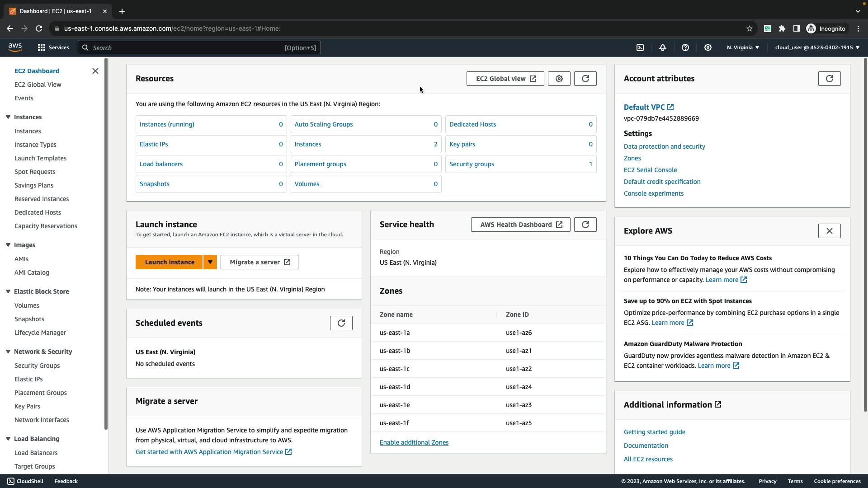Open CloudShell icon in top navigation bar
868x488 pixels.
tap(640, 47)
